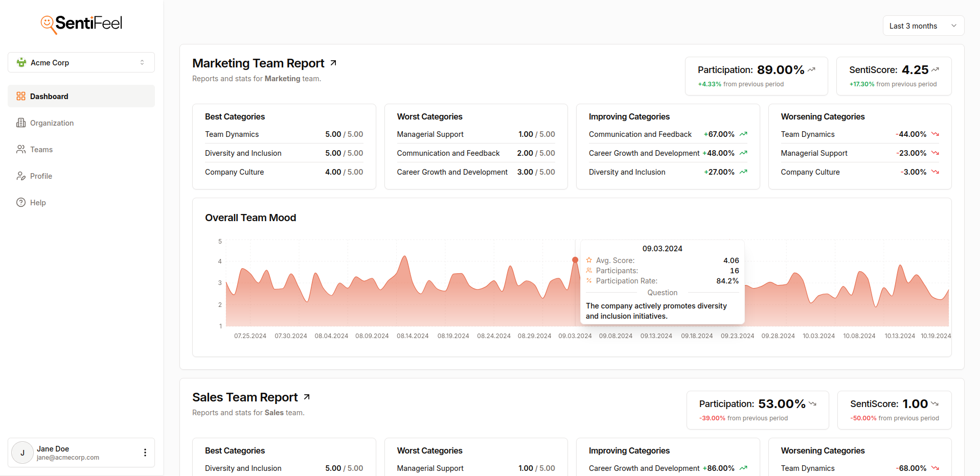Click the Avg. Score star icon in tooltip
This screenshot has width=980, height=476.
point(589,260)
